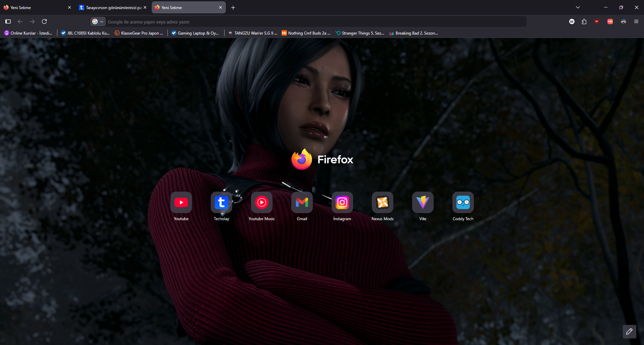Image resolution: width=644 pixels, height=345 pixels.
Task: Open bookmark Breaking Bad 2. Sezon...
Action: coord(413,33)
